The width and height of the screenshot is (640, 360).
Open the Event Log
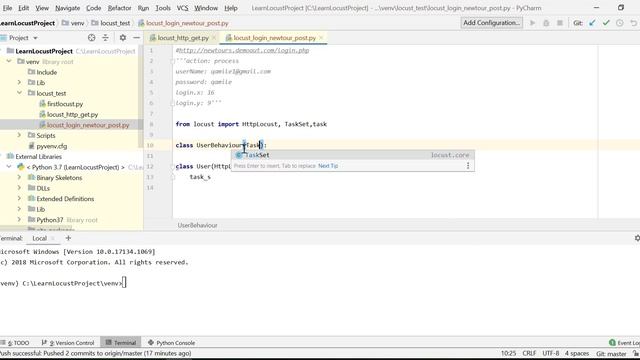click(x=624, y=343)
